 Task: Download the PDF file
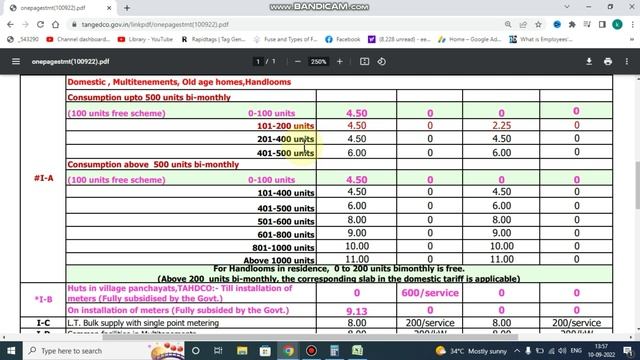point(589,62)
